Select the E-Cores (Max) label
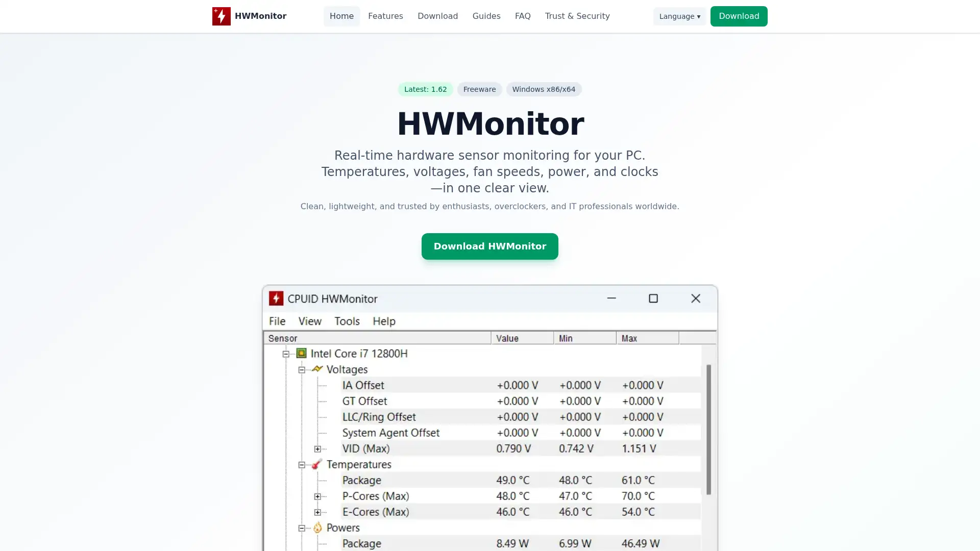Viewport: 980px width, 551px height. point(376,512)
